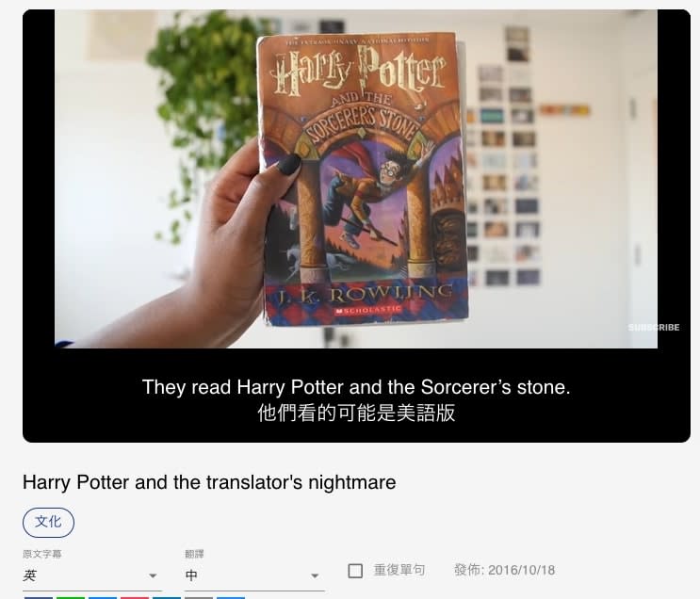The image size is (700, 599).
Task: Open the 原文字幕 language dropdown showing 英
Action: [92, 575]
